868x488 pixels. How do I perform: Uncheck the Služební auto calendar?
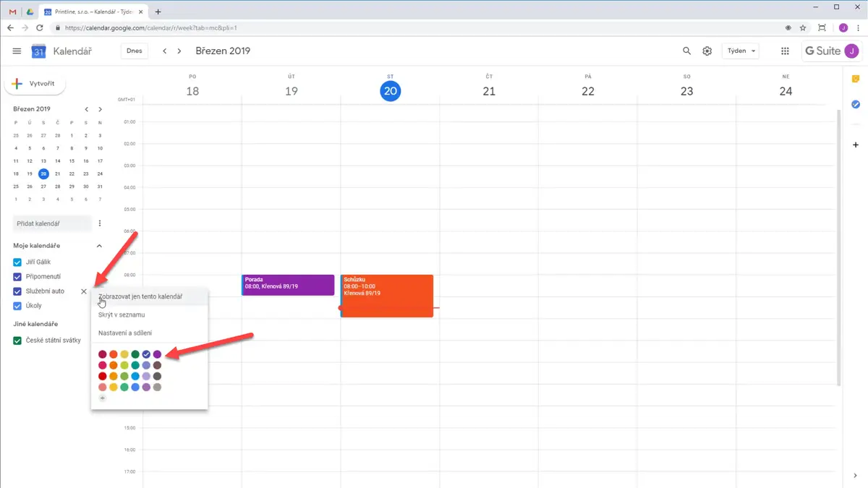click(x=17, y=291)
